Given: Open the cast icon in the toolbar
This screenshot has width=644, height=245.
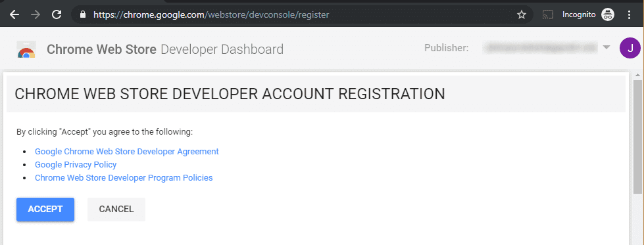Looking at the screenshot, I should tap(548, 14).
